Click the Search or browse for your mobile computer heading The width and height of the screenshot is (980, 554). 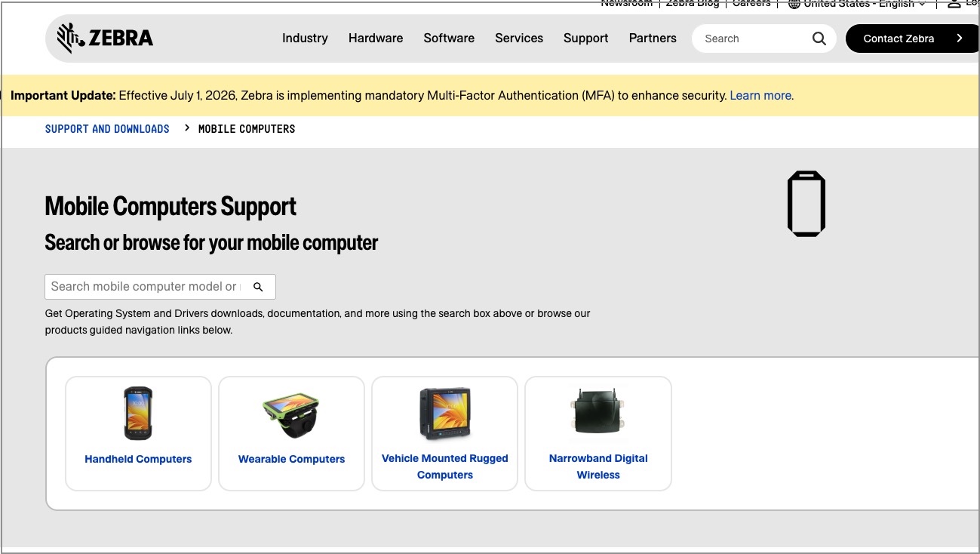point(211,242)
